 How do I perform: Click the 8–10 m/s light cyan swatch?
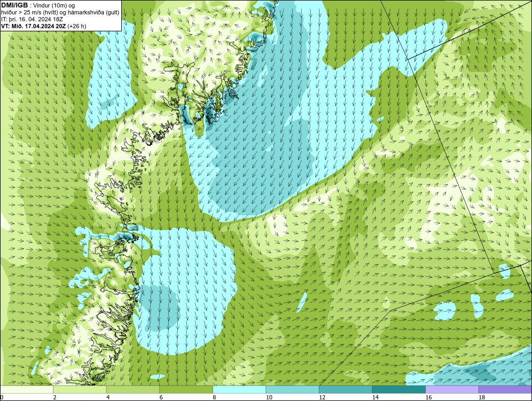(239, 389)
